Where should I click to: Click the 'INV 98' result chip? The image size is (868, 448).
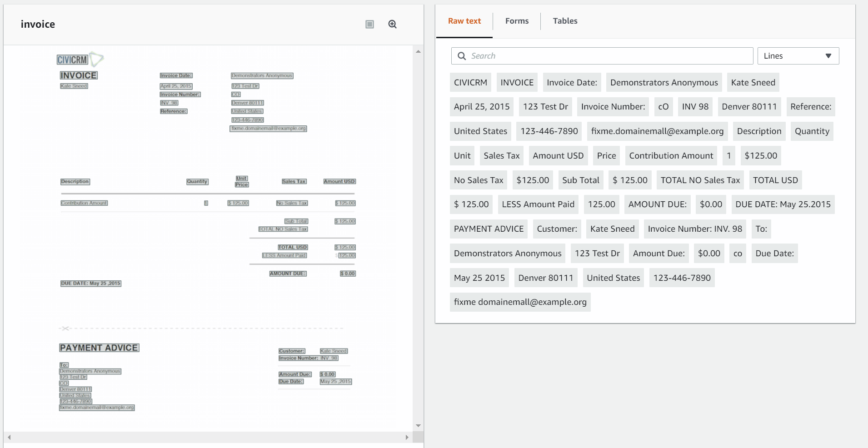click(x=695, y=107)
